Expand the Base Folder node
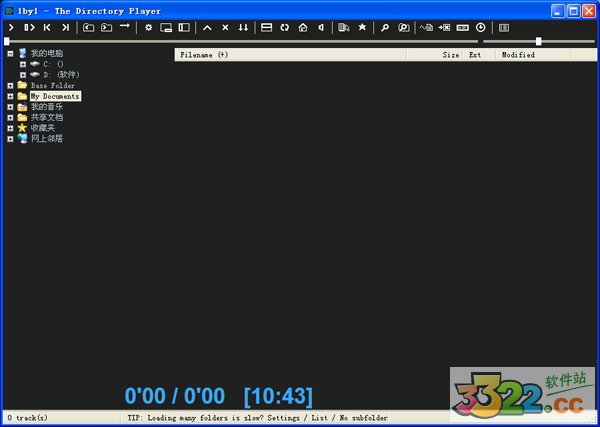 [x=10, y=86]
